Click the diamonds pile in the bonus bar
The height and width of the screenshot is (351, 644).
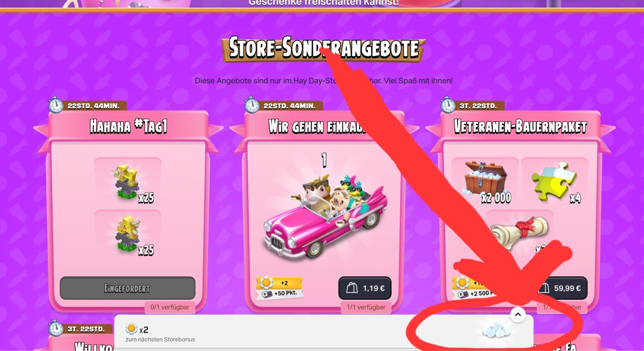[x=496, y=330]
